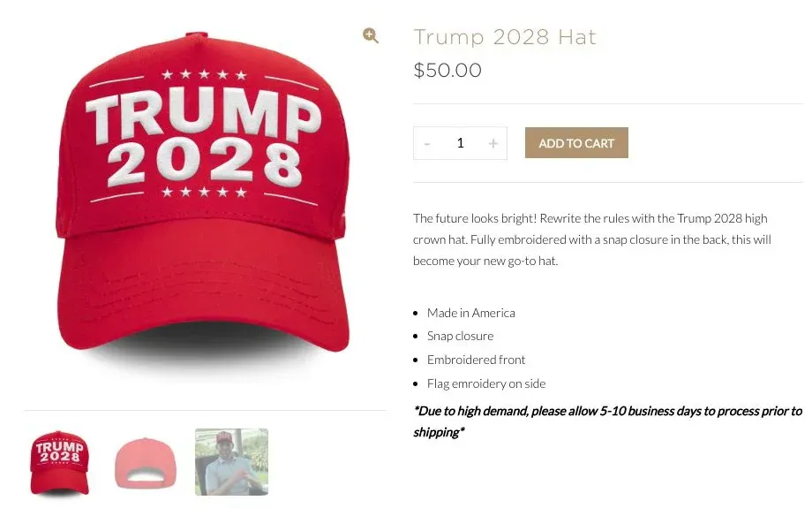
Task: Decrease quantity with the minus button
Action: point(427,144)
